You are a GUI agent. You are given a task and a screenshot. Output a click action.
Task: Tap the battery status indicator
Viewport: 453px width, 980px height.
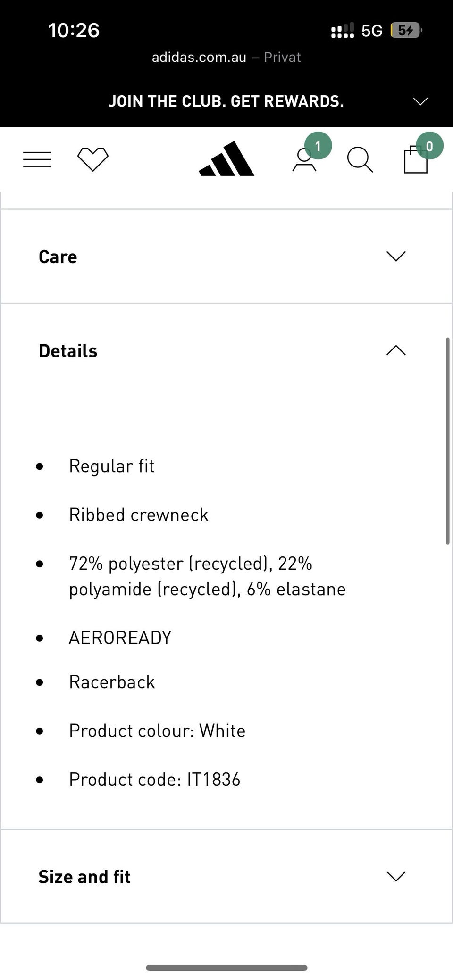(x=406, y=31)
